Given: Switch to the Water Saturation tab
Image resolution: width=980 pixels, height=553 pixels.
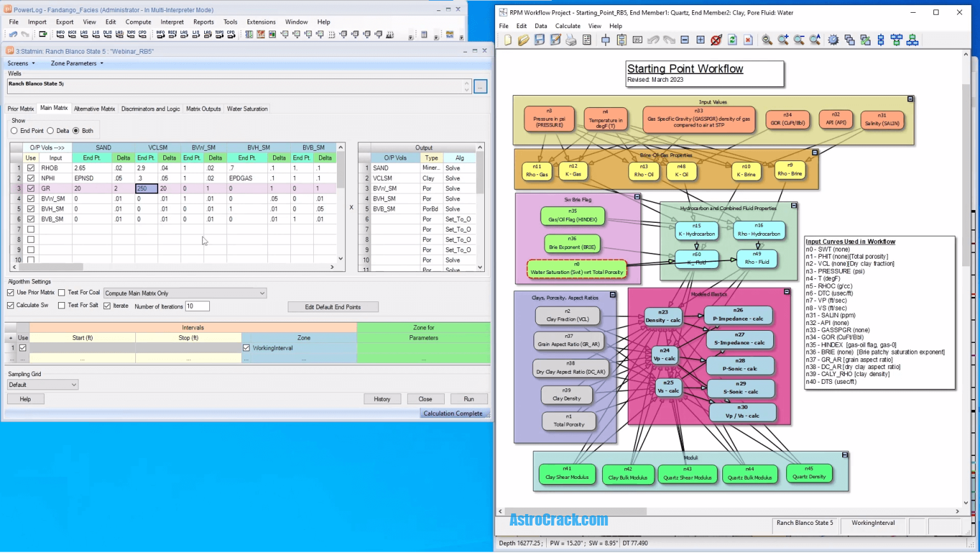Looking at the screenshot, I should click(x=247, y=109).
